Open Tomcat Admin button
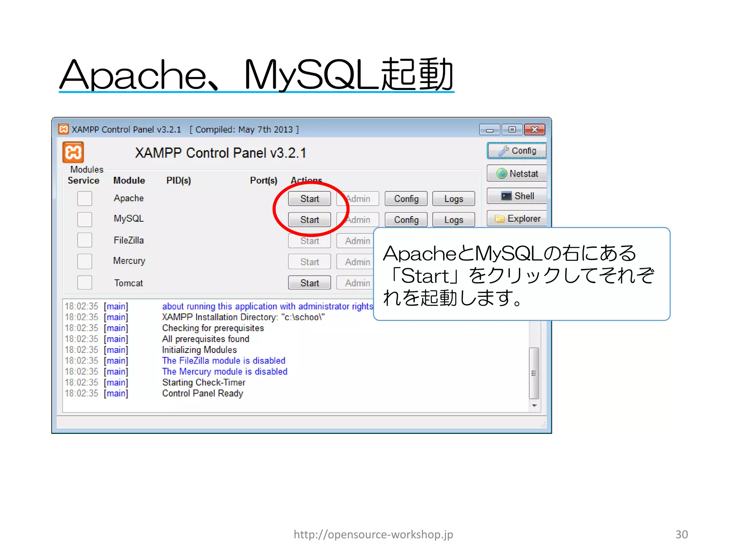 point(355,283)
